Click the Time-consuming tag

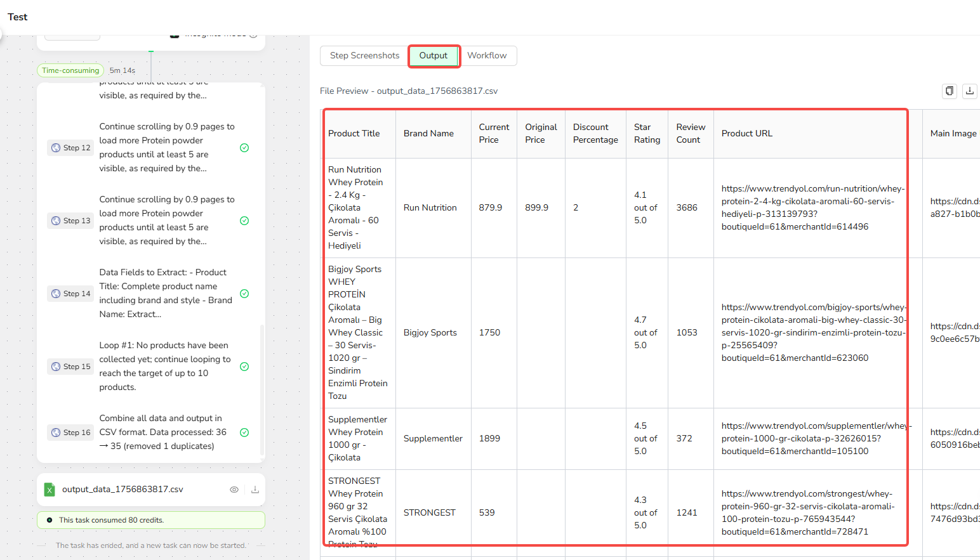pos(70,70)
